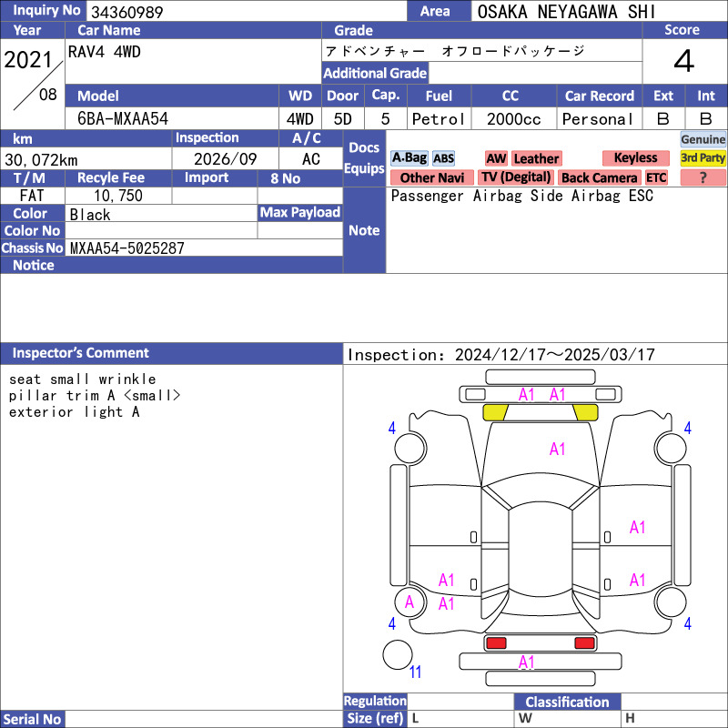Viewport: 728px width, 728px height.
Task: Click the Genuine legend label
Action: [703, 139]
